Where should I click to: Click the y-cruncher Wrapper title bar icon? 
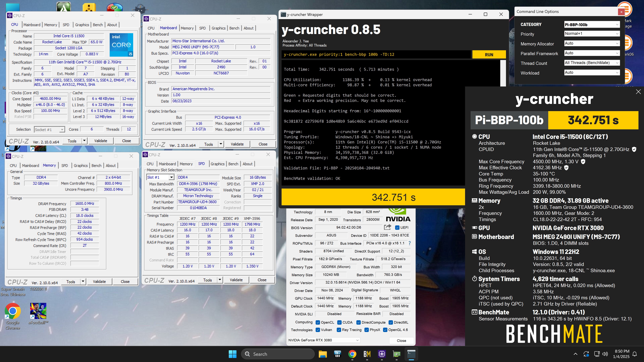tap(283, 14)
